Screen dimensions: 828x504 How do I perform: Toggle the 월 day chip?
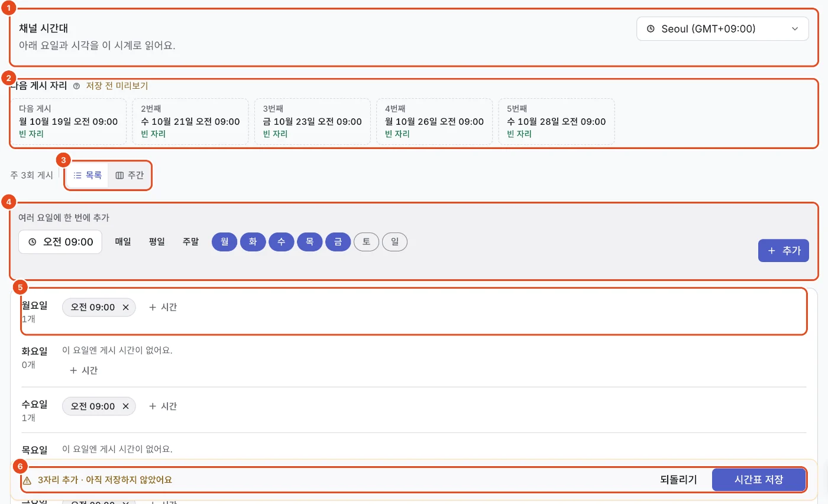pyautogui.click(x=225, y=242)
